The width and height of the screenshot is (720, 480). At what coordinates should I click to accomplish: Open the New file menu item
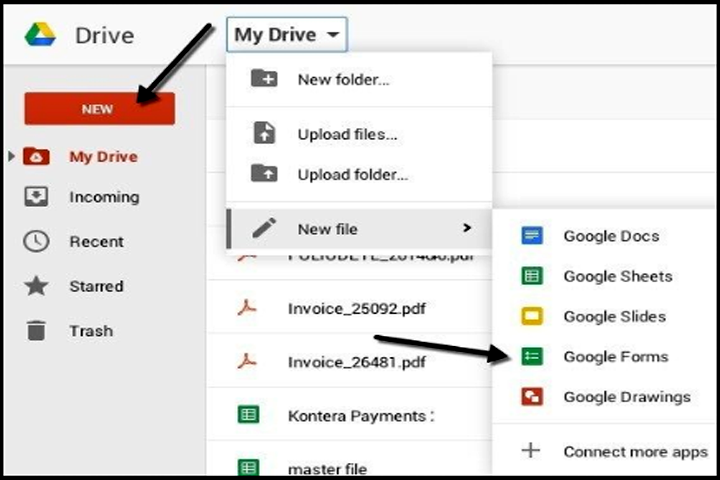[x=359, y=228]
